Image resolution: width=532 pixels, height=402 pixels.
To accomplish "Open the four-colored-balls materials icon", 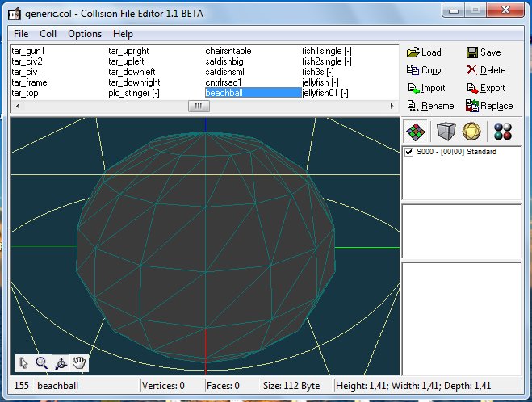I will 503,132.
